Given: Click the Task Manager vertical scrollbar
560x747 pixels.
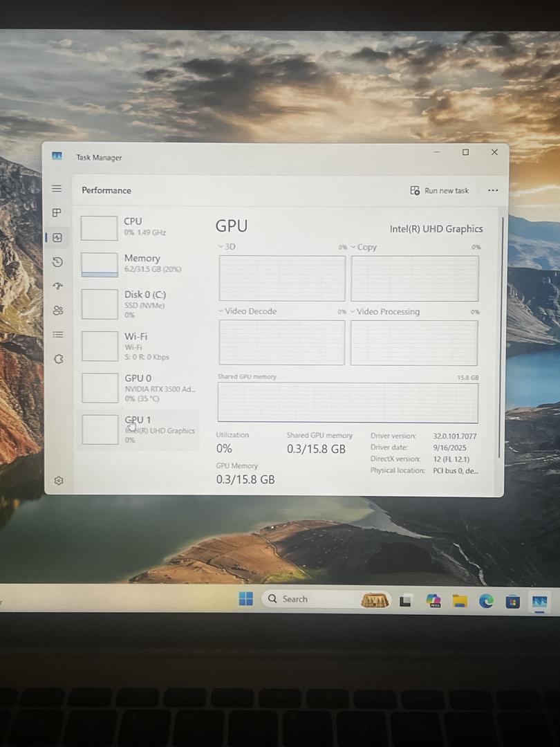Looking at the screenshot, I should (x=500, y=338).
